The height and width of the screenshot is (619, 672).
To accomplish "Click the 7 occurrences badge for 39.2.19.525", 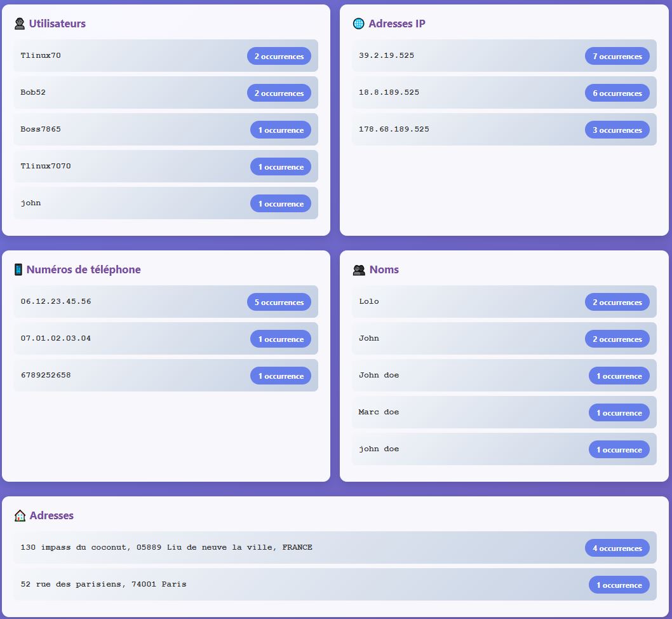I will tap(617, 57).
